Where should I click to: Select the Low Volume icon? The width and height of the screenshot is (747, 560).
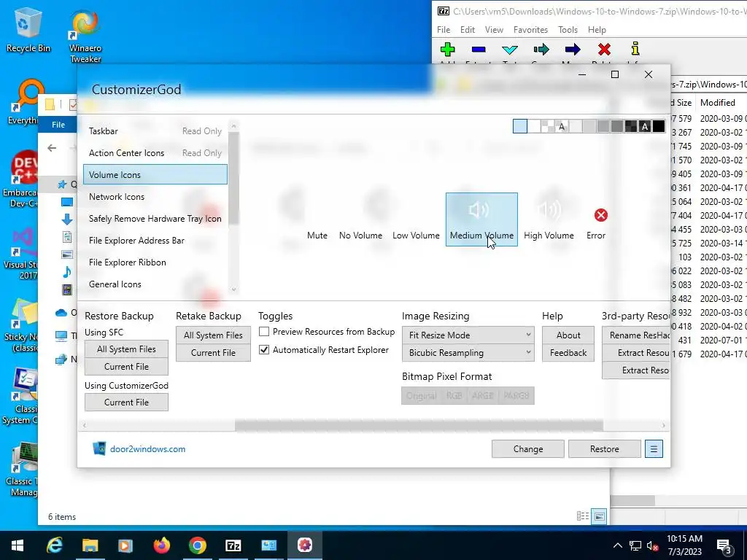coord(416,219)
